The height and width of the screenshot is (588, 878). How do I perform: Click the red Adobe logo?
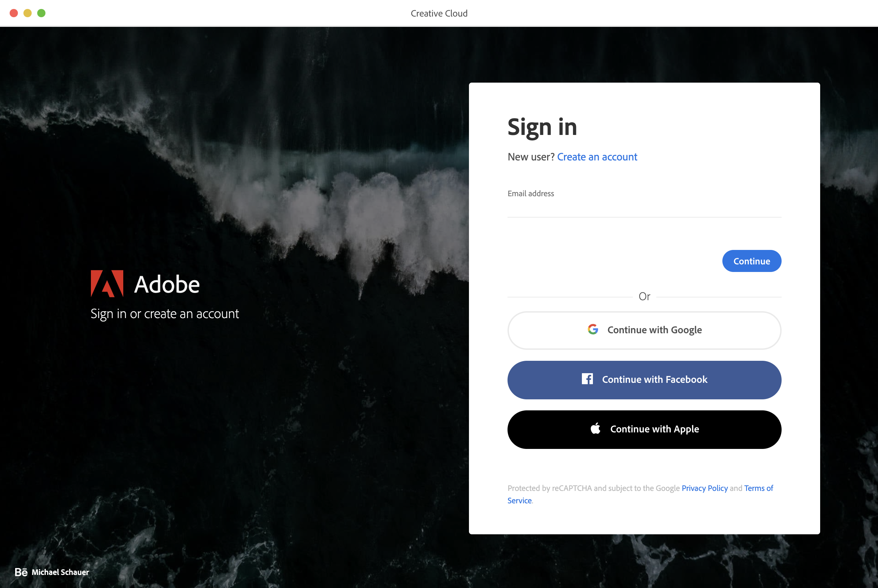coord(107,284)
